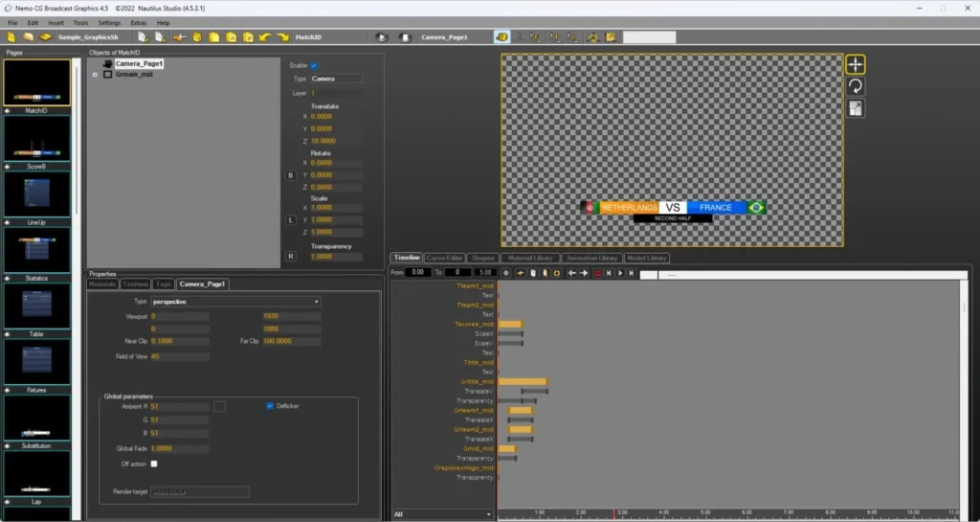Click the undo arrow in the top toolbar
This screenshot has width=980, height=522.
[x=265, y=37]
